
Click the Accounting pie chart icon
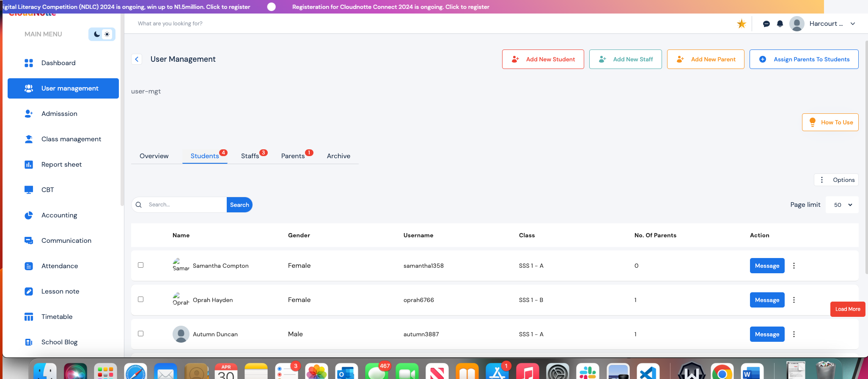tap(29, 215)
